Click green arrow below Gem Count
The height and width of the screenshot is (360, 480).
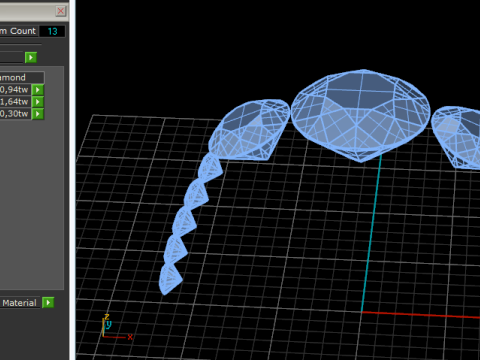coord(31,57)
